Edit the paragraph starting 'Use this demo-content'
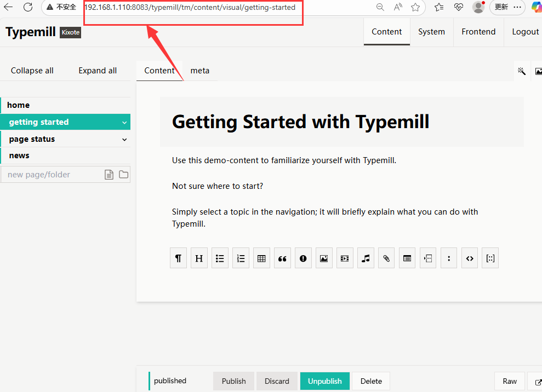The image size is (542, 392). point(284,160)
